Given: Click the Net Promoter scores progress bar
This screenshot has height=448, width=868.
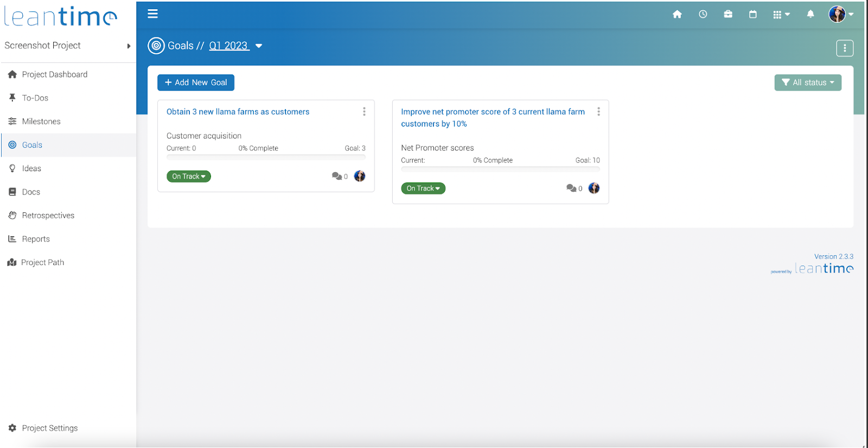Looking at the screenshot, I should (500, 169).
